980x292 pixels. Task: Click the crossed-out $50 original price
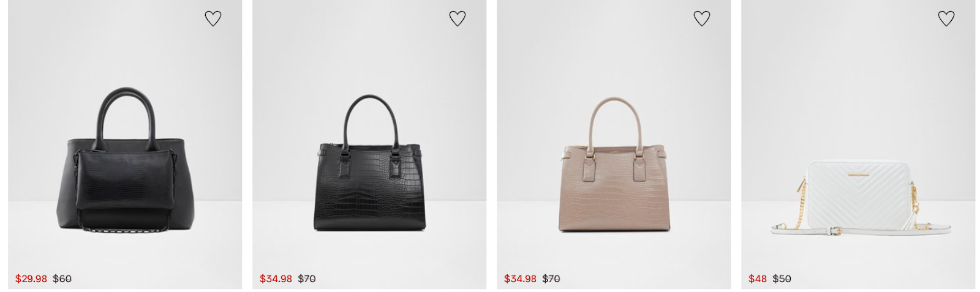[782, 279]
